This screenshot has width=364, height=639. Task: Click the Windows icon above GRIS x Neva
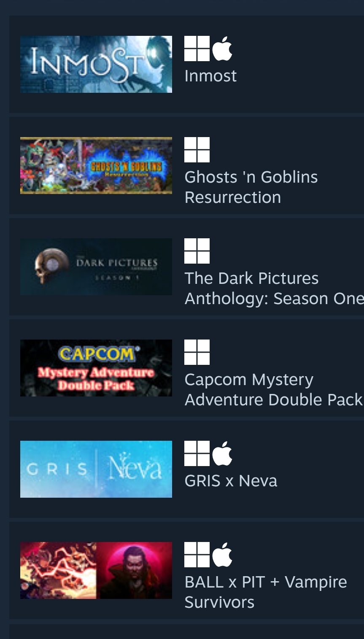tap(197, 453)
